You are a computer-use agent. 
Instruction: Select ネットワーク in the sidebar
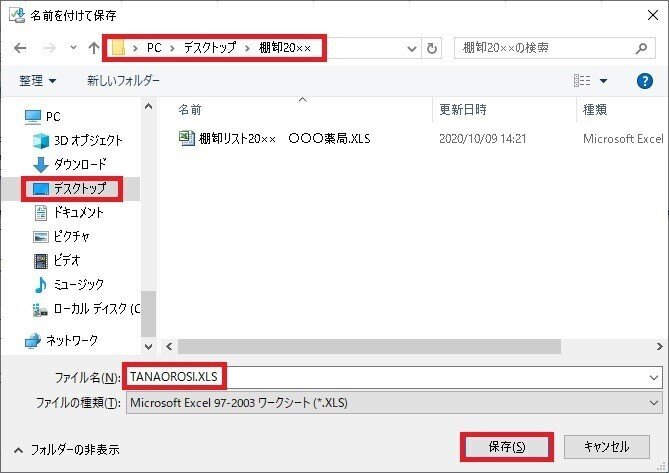coord(72,340)
